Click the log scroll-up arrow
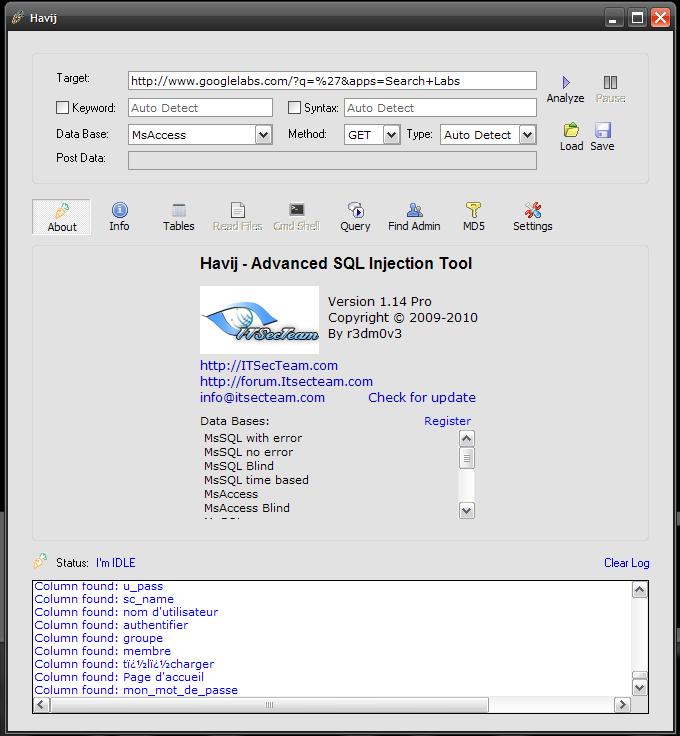Image resolution: width=680 pixels, height=736 pixels. pyautogui.click(x=640, y=590)
